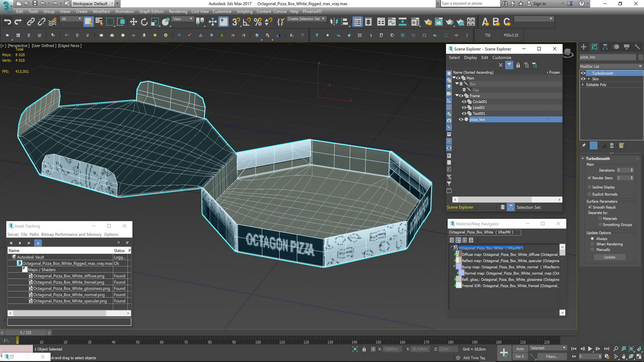The width and height of the screenshot is (644, 362).
Task: Click the Redo arrow in the main toolbar
Action: 18,22
